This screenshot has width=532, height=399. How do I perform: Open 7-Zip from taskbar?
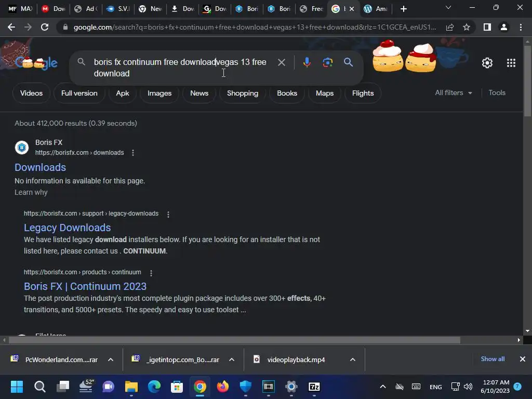314,387
